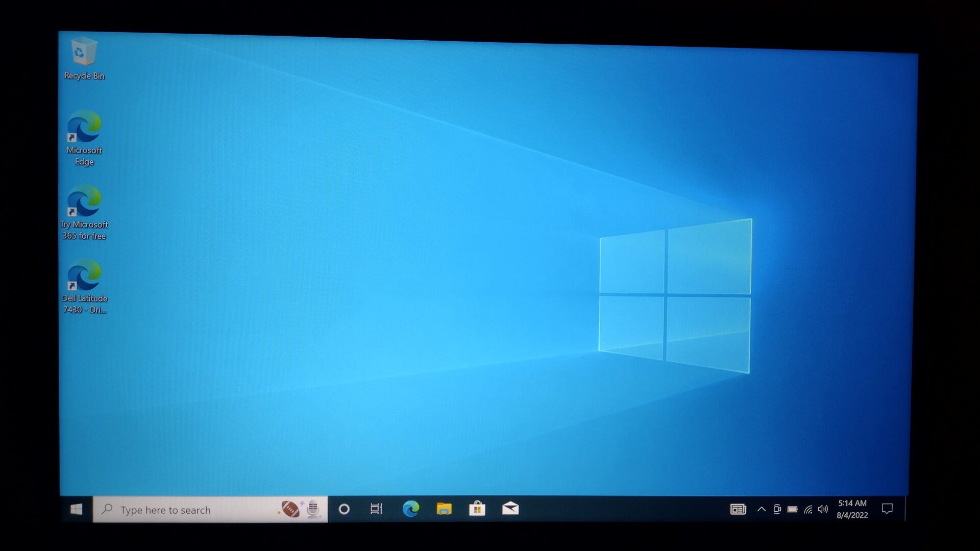
Task: Click the Type here to search box
Action: [210, 509]
